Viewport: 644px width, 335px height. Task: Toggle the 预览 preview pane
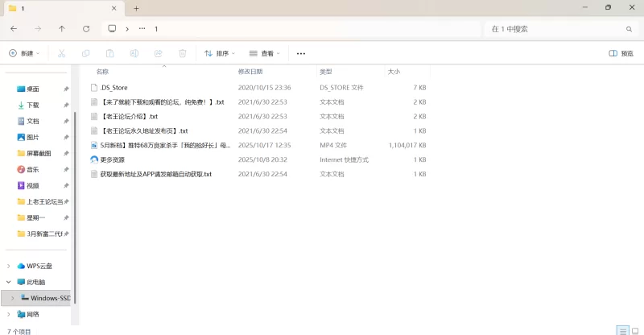click(621, 53)
